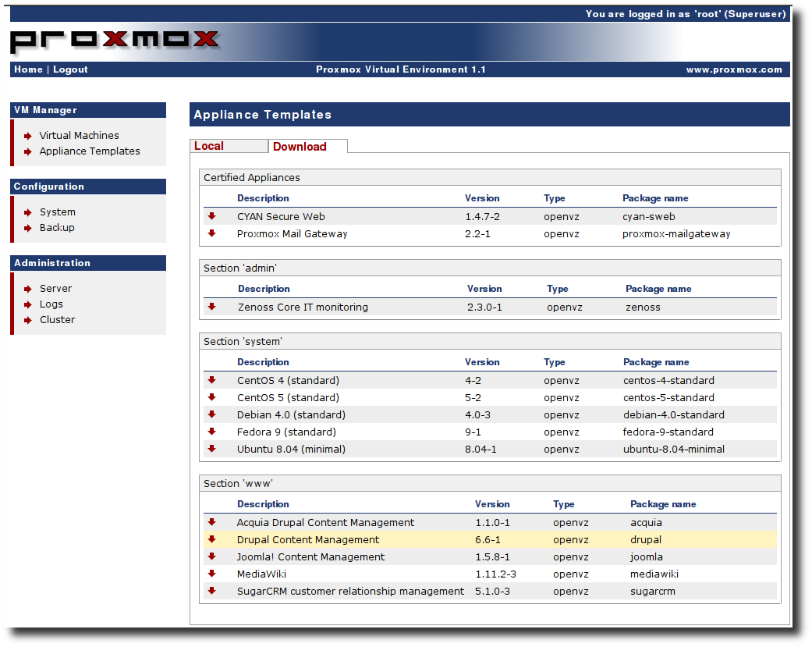
Task: Click the download arrow for Ubuntu 8.04 (minimal)
Action: coord(212,449)
